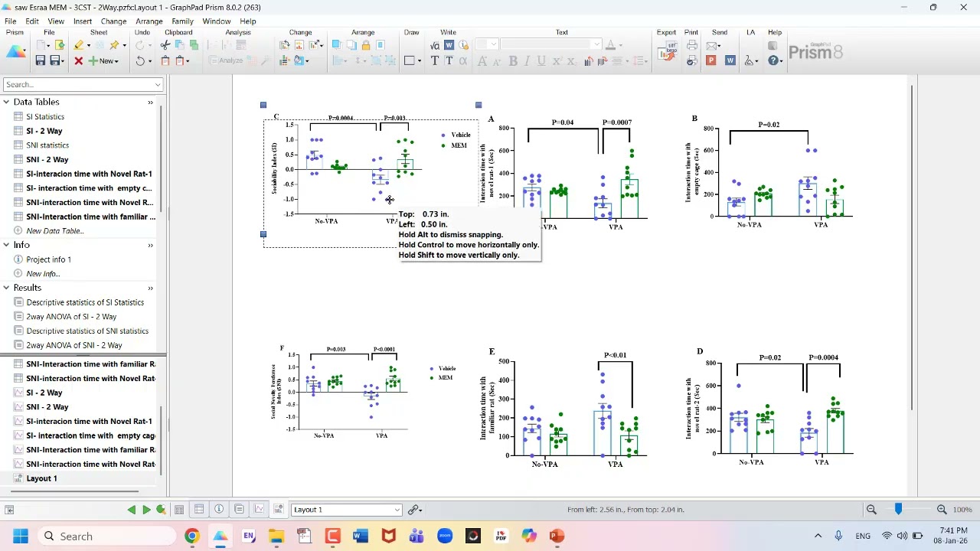
Task: Toggle the navigator panel collapse icon
Action: [9, 510]
